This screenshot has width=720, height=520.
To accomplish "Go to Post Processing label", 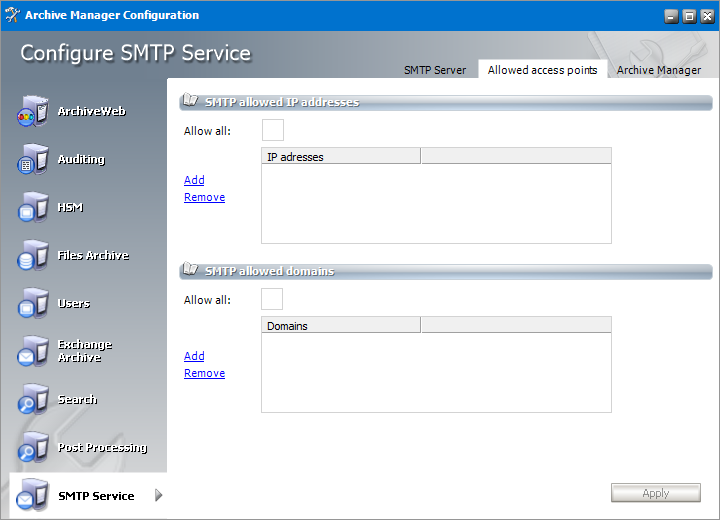I will (x=102, y=447).
